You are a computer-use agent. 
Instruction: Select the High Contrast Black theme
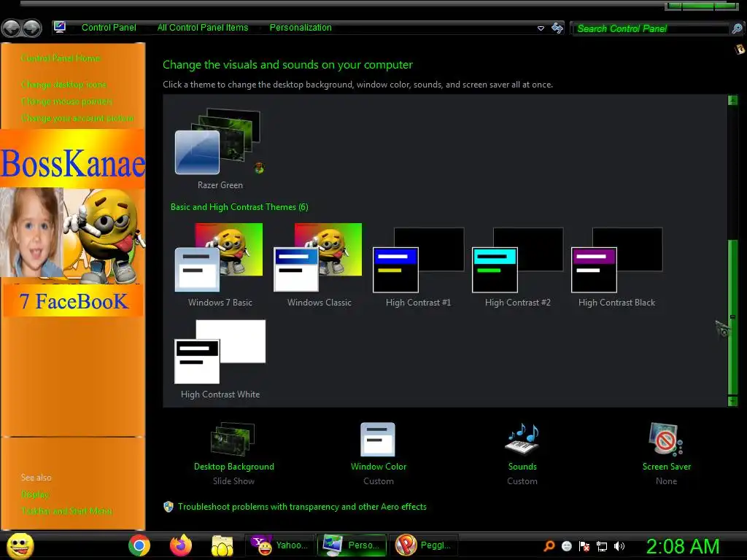[616, 267]
